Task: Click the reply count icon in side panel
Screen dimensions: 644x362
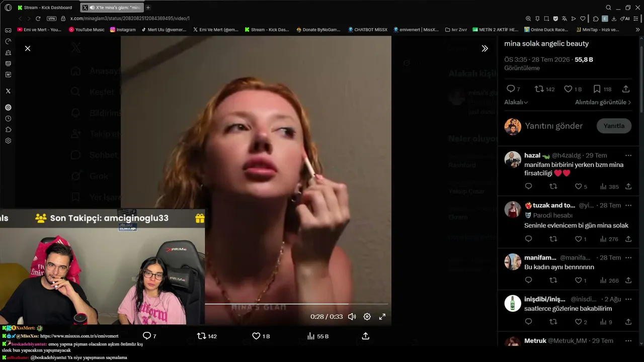Action: pos(511,89)
